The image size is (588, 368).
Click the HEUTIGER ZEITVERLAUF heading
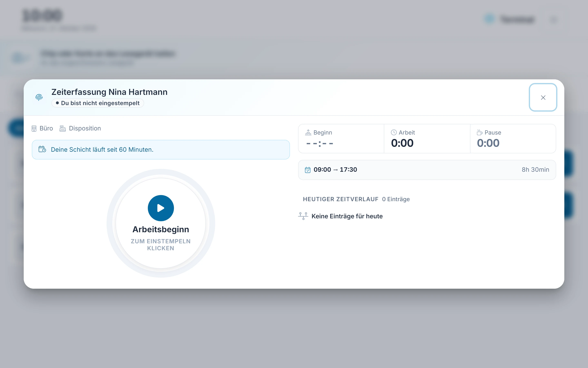point(340,199)
